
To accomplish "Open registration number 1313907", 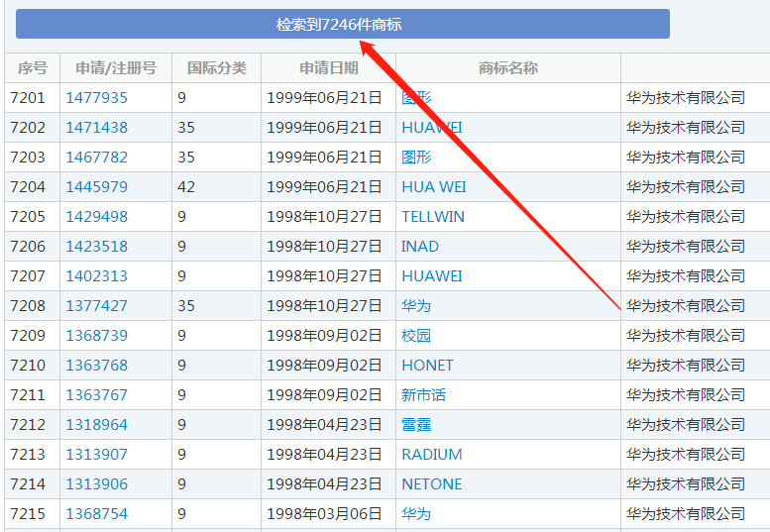I will click(97, 455).
